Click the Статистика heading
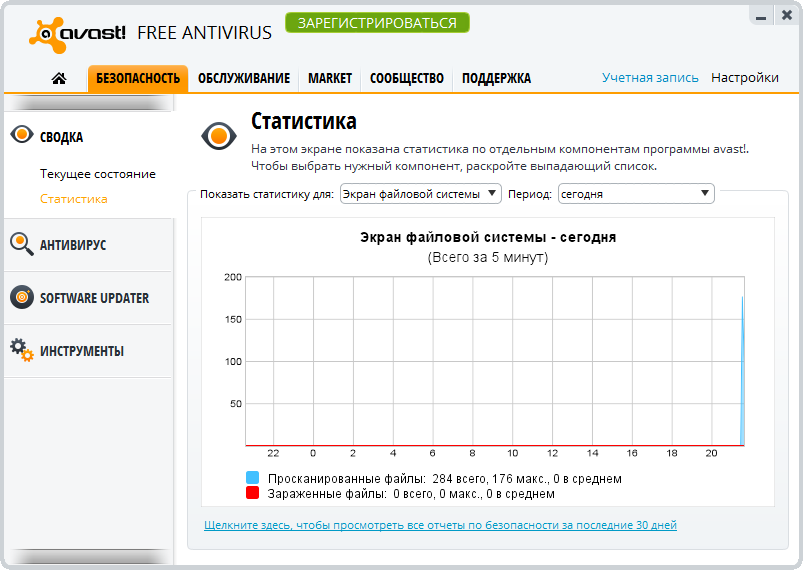 click(x=304, y=121)
